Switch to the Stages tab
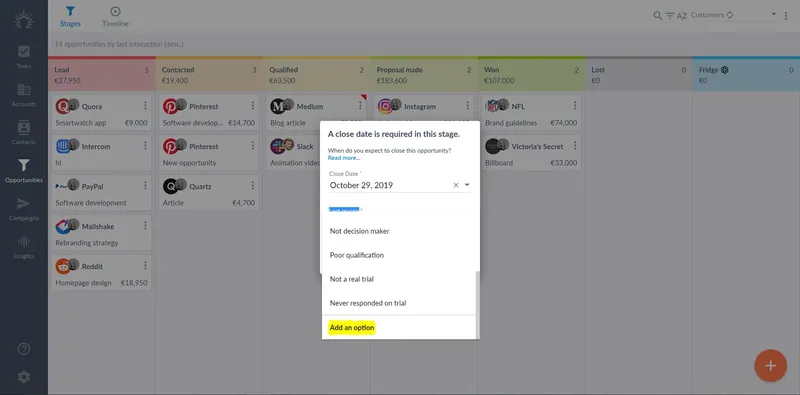The height and width of the screenshot is (395, 800). [70, 17]
